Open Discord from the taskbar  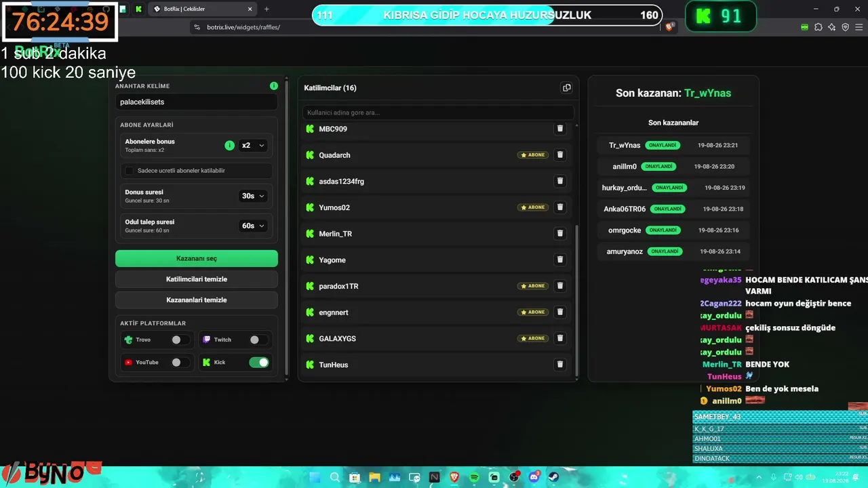[534, 477]
